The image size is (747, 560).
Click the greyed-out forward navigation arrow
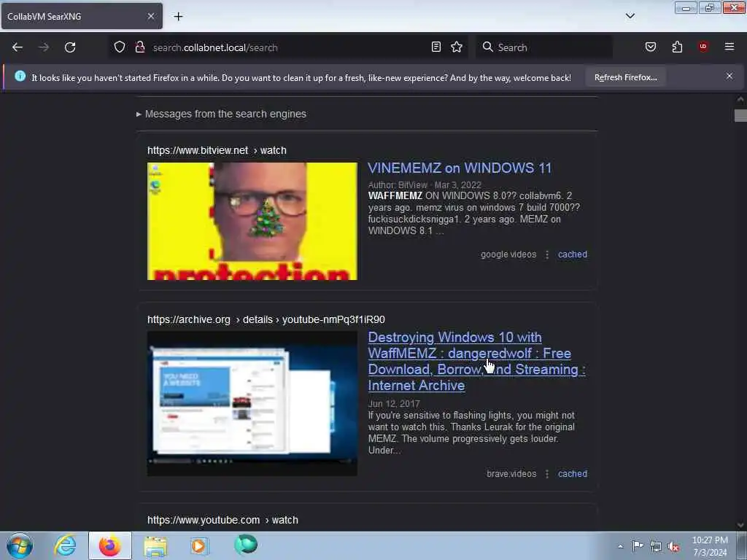(44, 47)
